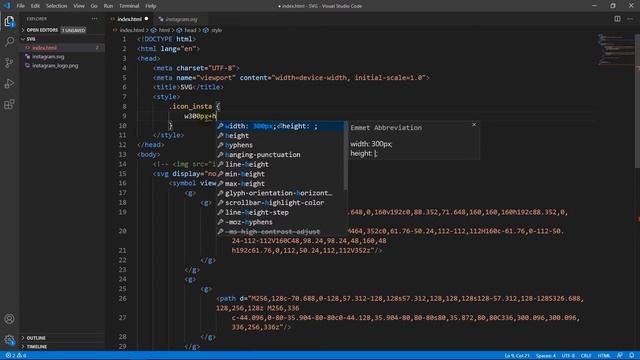Click the HTML language mode status
Viewport: 640px width, 360px height.
click(x=604, y=356)
